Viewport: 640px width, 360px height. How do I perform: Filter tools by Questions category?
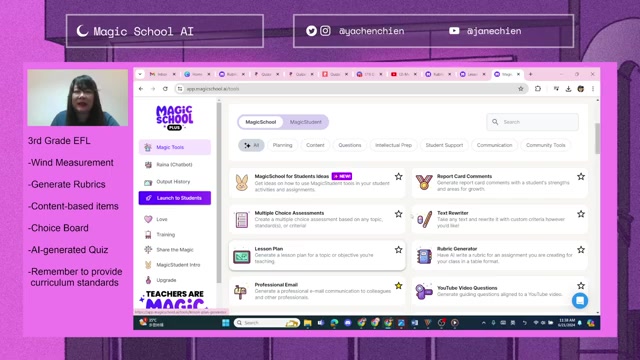[350, 145]
